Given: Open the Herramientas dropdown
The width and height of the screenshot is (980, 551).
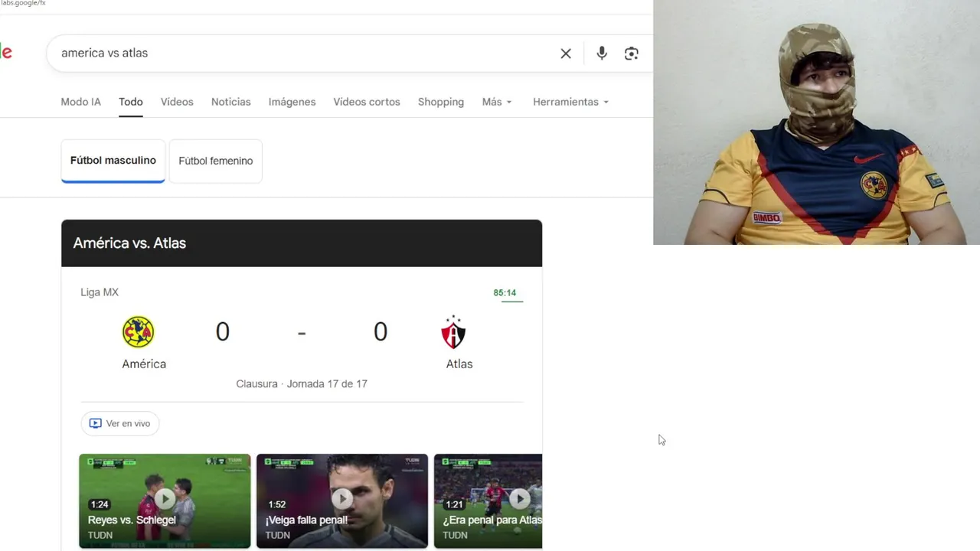Looking at the screenshot, I should [571, 102].
